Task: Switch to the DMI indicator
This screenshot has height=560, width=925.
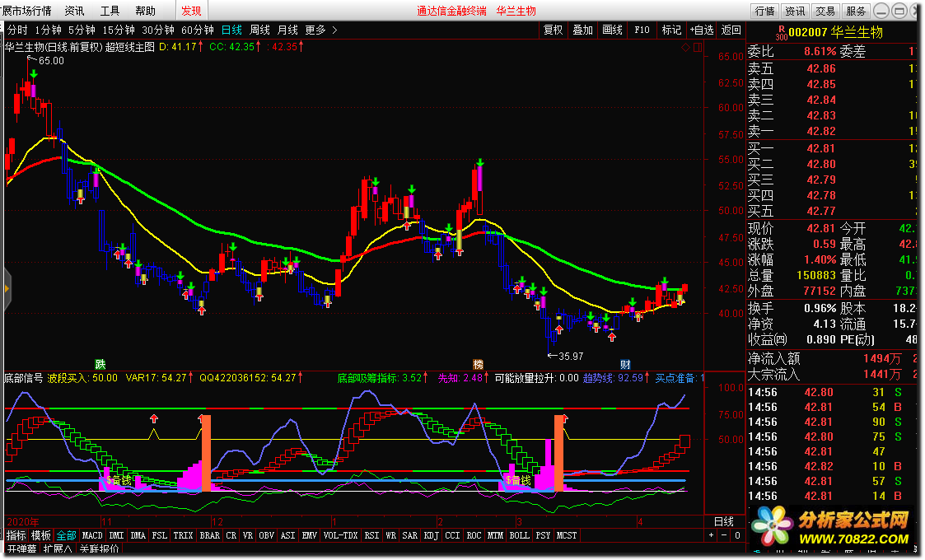Action: pos(116,535)
